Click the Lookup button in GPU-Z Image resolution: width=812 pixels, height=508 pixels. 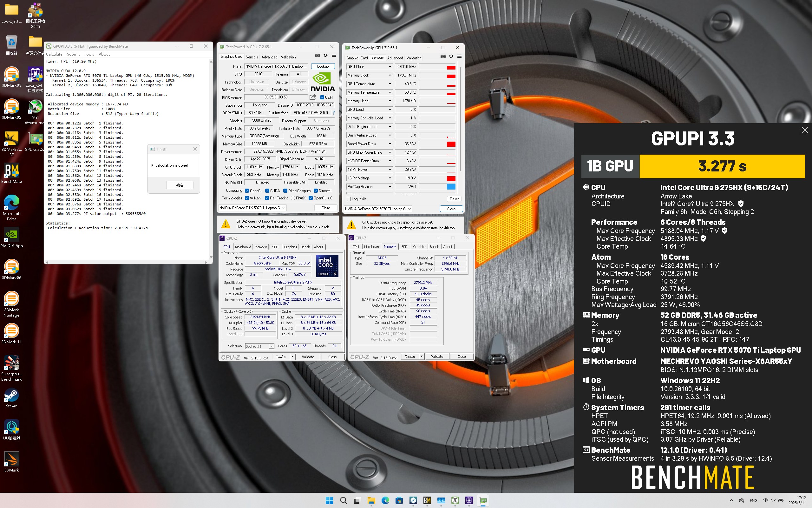click(323, 66)
